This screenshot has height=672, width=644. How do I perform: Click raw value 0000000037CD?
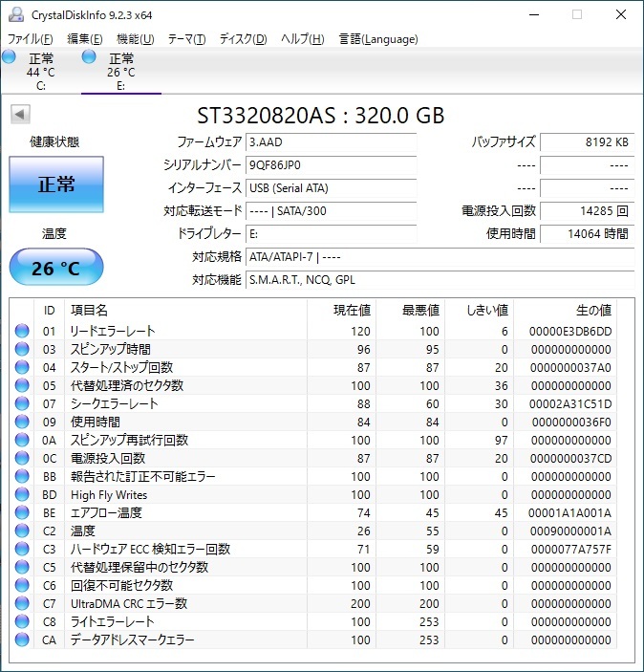point(570,459)
